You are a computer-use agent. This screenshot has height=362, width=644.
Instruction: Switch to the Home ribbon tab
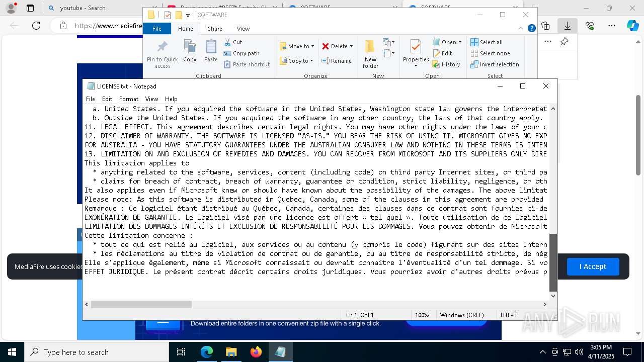[185, 29]
